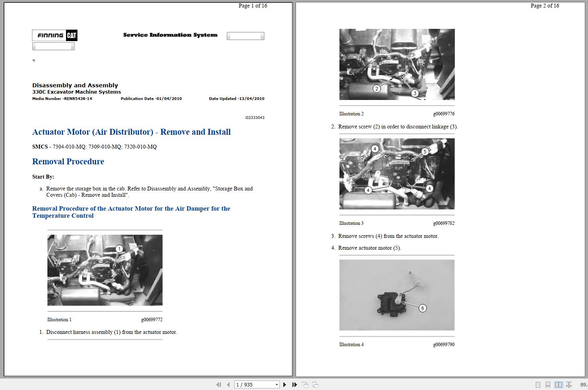This screenshot has height=390, width=588.
Task: Click the Finning CAT logo
Action: coord(55,35)
